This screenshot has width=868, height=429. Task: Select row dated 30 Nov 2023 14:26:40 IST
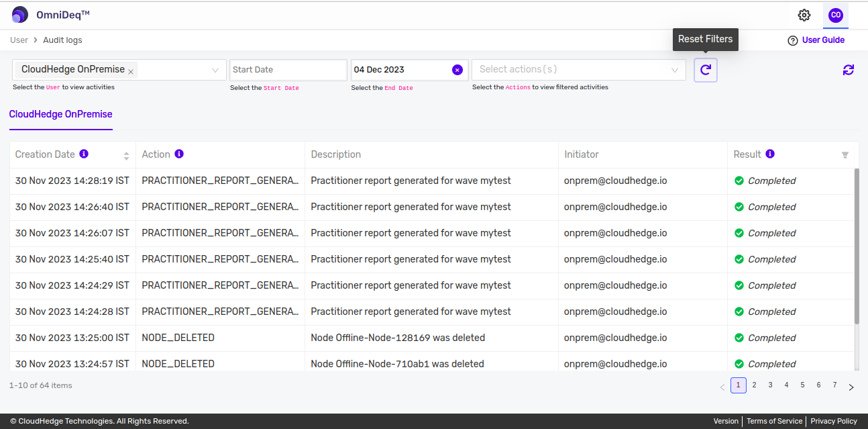[432, 207]
